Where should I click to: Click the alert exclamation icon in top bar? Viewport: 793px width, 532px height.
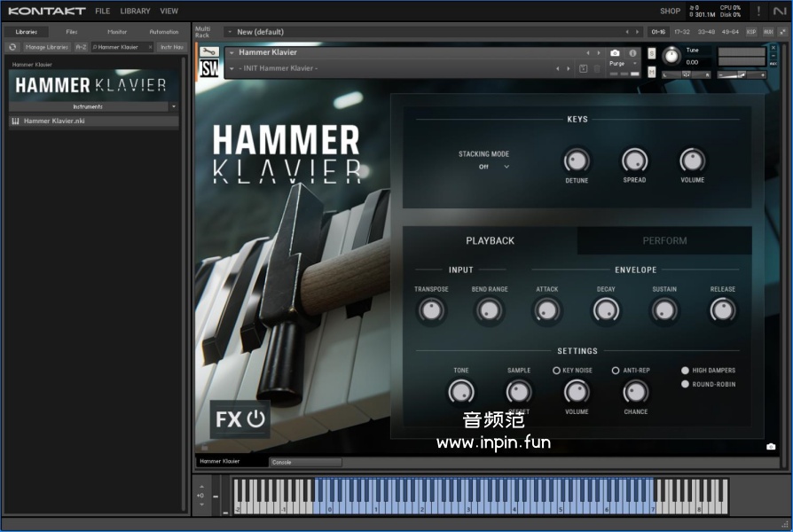coord(758,11)
